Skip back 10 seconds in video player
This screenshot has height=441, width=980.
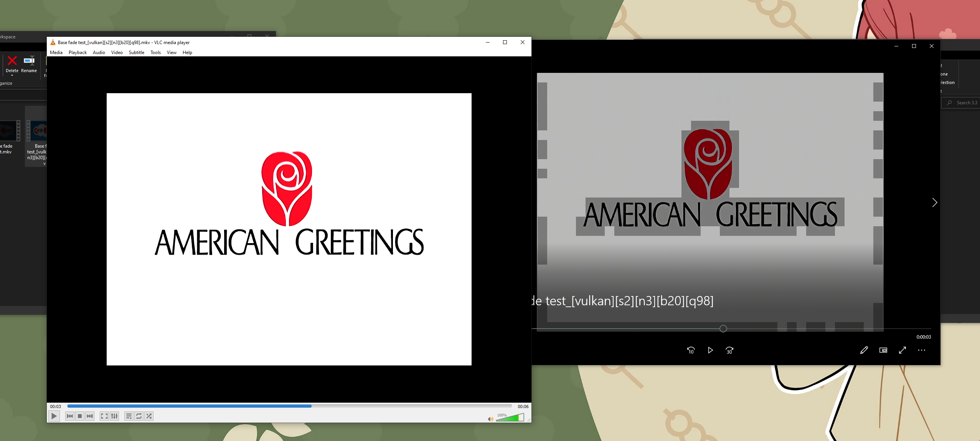coord(691,350)
